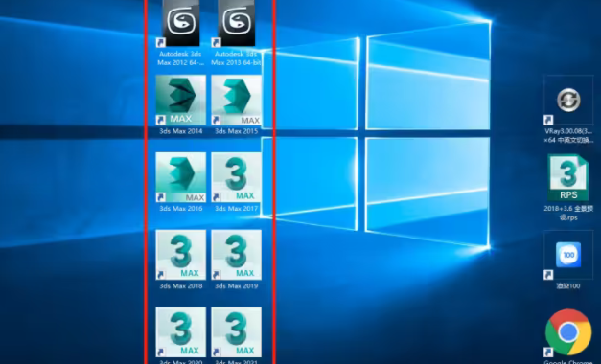Viewport: 601px width, 364px height.
Task: Select the 3ds Max 2020 desktop icon
Action: coord(180,332)
